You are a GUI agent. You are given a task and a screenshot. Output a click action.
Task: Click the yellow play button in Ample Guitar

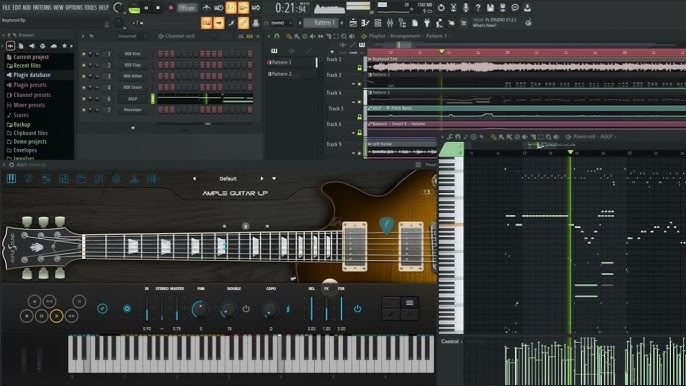point(56,316)
